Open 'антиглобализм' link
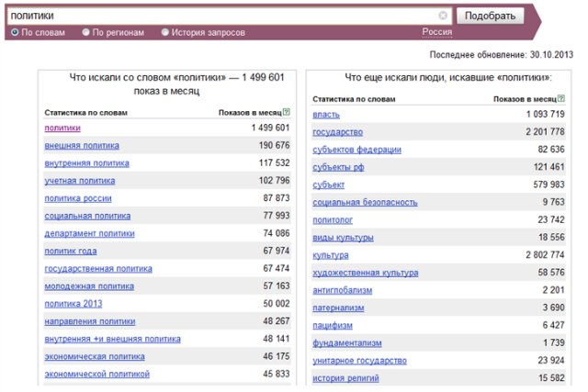 (x=343, y=290)
